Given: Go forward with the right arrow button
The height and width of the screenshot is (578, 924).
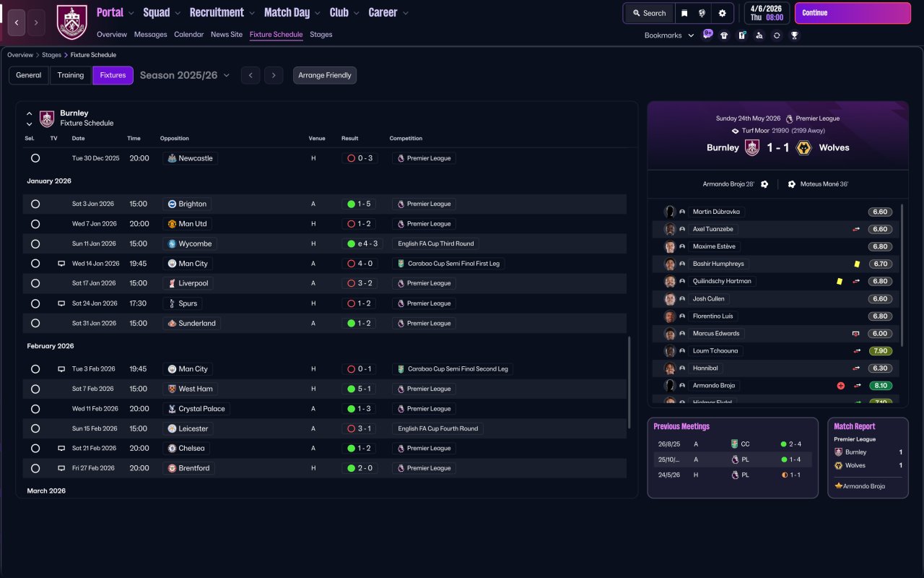Looking at the screenshot, I should (x=36, y=22).
